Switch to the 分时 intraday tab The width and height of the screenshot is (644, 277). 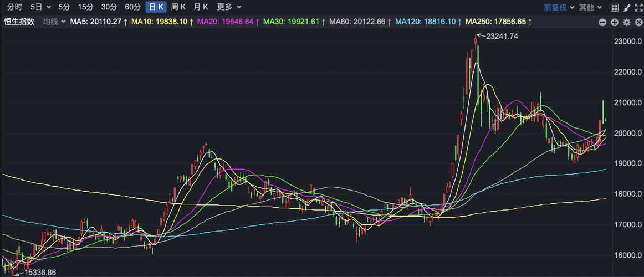pos(14,7)
